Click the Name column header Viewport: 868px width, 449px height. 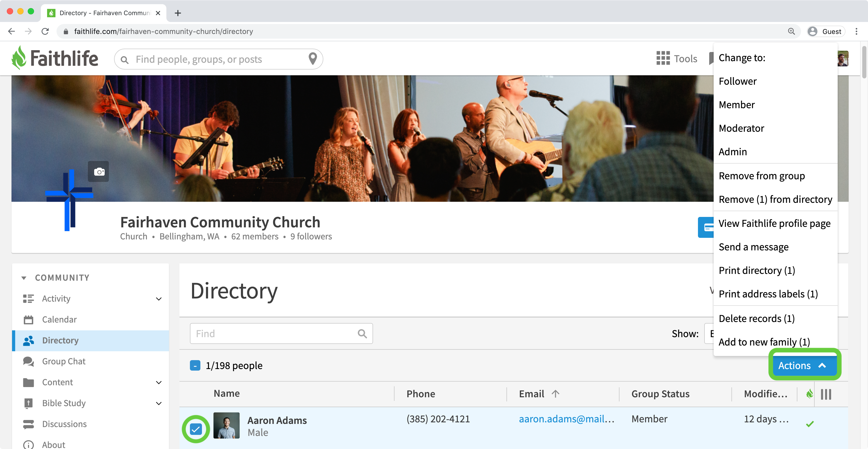point(227,394)
